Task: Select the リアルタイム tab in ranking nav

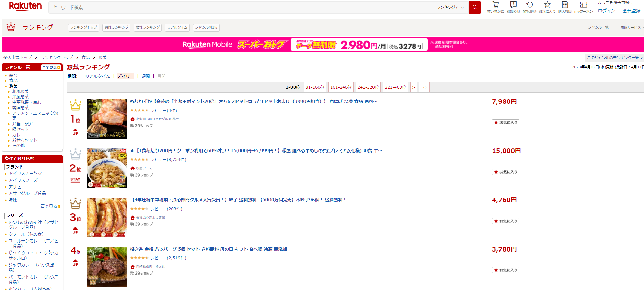Action: 177,27
